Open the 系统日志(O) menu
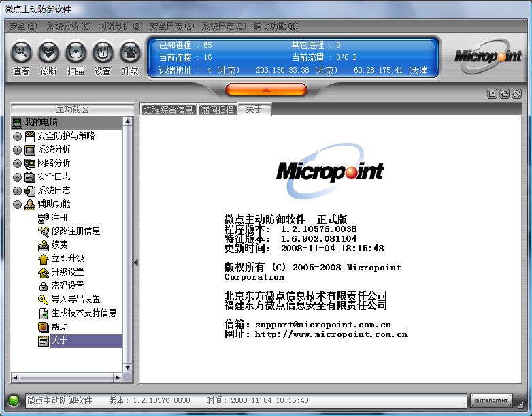Screen dimensions: 532x416 click(224, 26)
